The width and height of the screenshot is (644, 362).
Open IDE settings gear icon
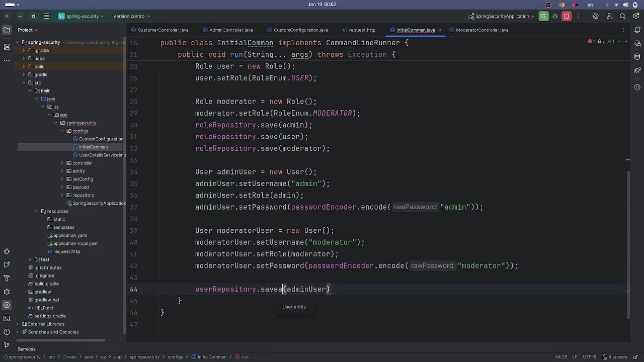[636, 16]
